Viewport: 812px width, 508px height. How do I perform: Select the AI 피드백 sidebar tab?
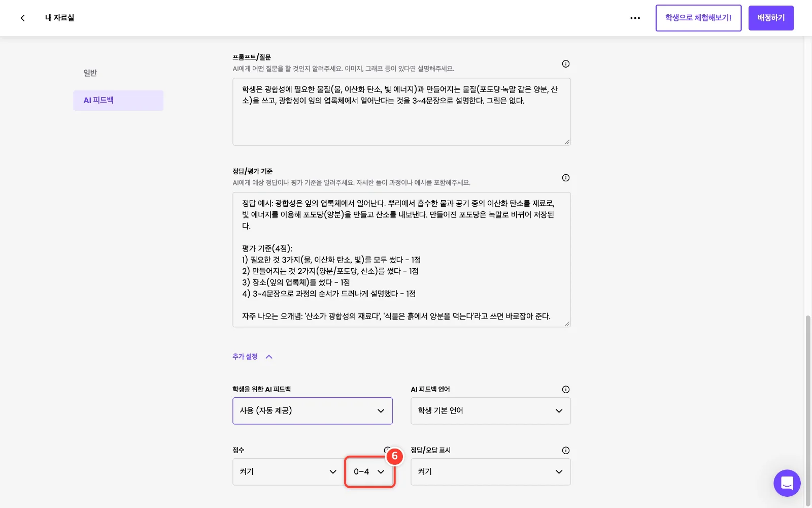click(118, 101)
